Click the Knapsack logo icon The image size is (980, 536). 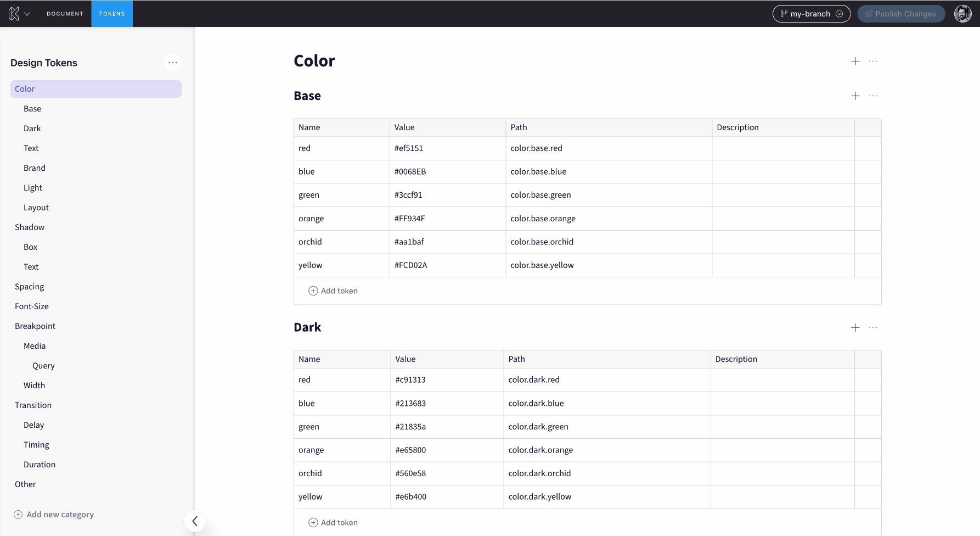pyautogui.click(x=12, y=13)
